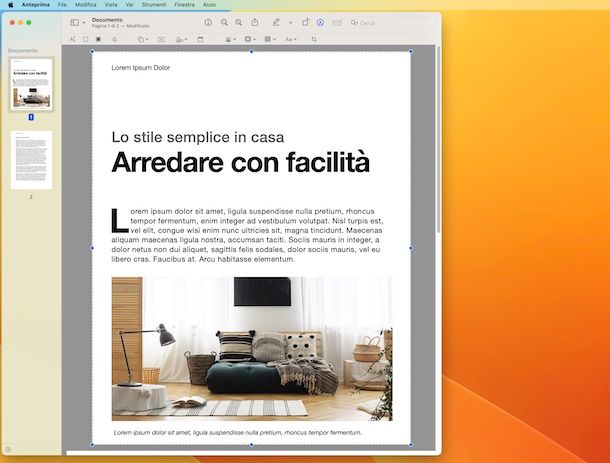Open the Sign signature dropdown
The width and height of the screenshot is (610, 463).
[181, 39]
